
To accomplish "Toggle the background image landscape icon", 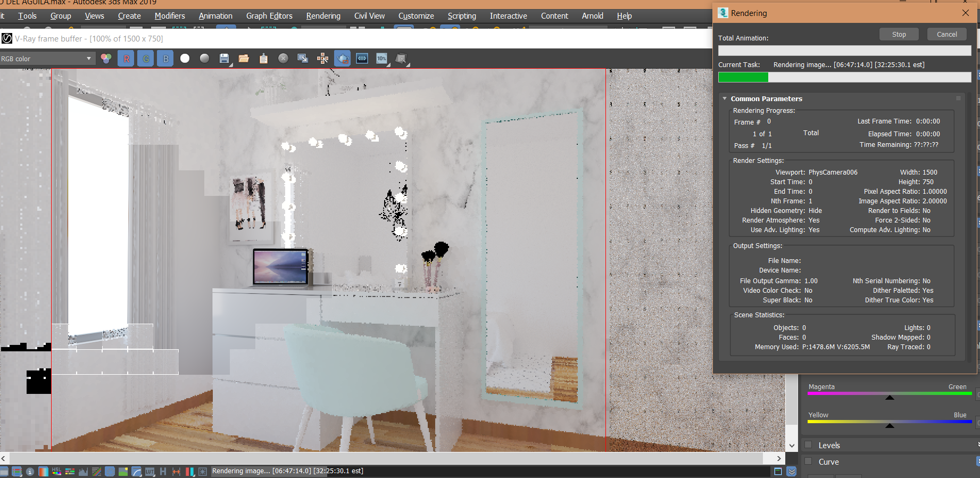I will 123,471.
